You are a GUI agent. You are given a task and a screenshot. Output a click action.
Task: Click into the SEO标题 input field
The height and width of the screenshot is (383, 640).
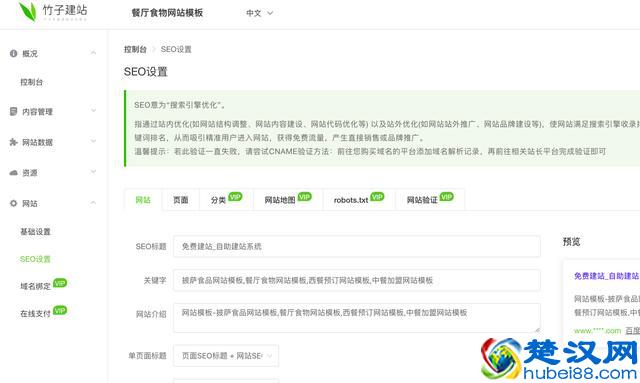pos(357,246)
